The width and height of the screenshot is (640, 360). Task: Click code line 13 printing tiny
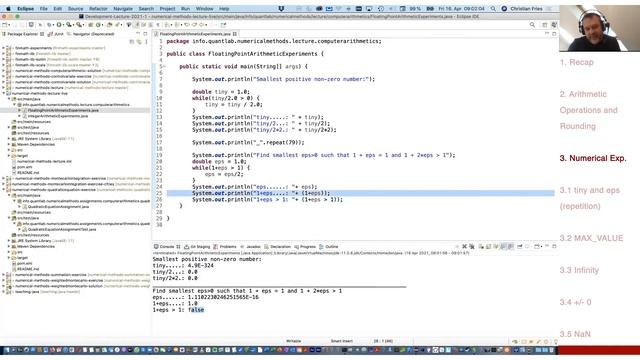tap(258, 117)
